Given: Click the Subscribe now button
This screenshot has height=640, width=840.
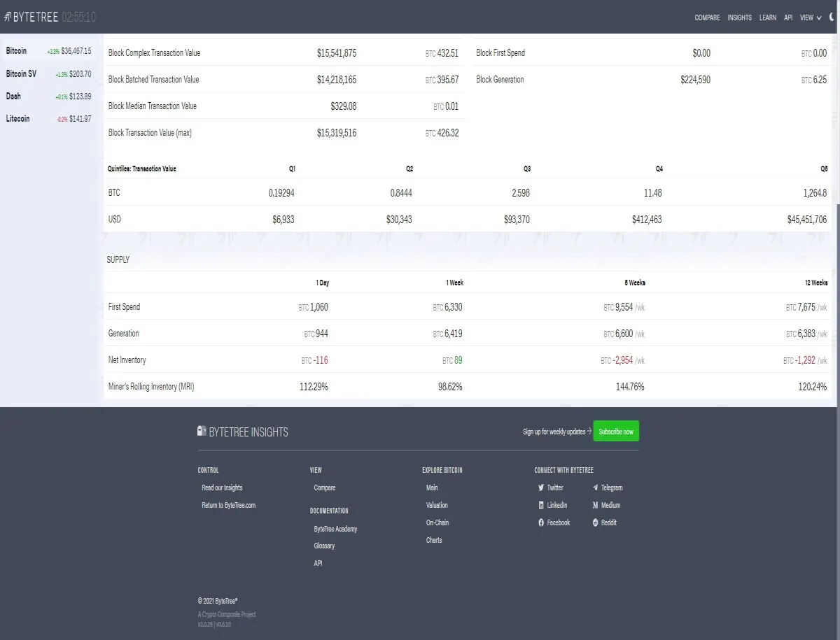Looking at the screenshot, I should tap(616, 432).
